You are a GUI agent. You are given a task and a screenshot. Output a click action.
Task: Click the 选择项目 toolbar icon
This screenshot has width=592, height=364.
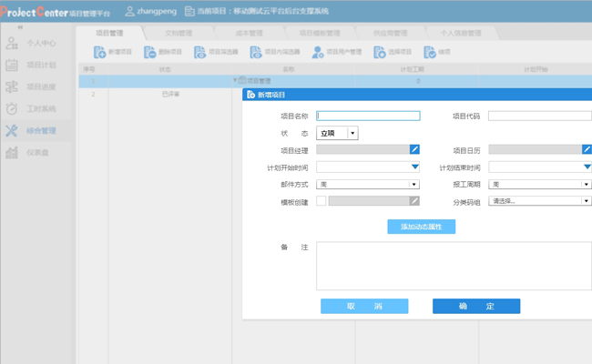tap(380, 52)
